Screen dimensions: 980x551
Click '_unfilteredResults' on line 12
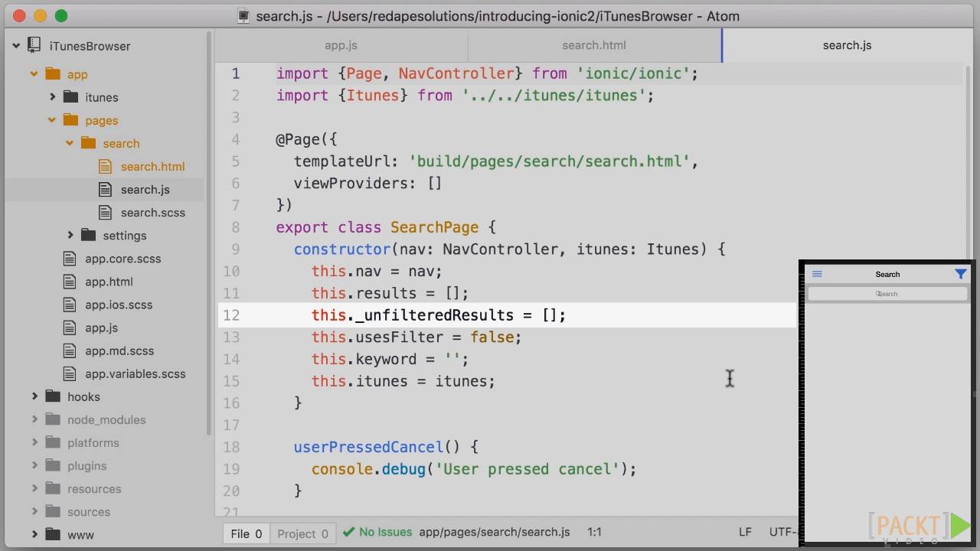[x=434, y=315]
